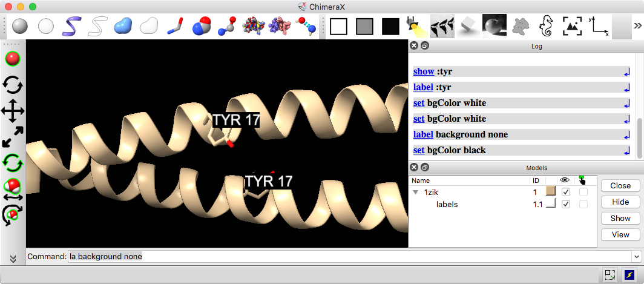Select the blue molecular surface icon

[122, 26]
